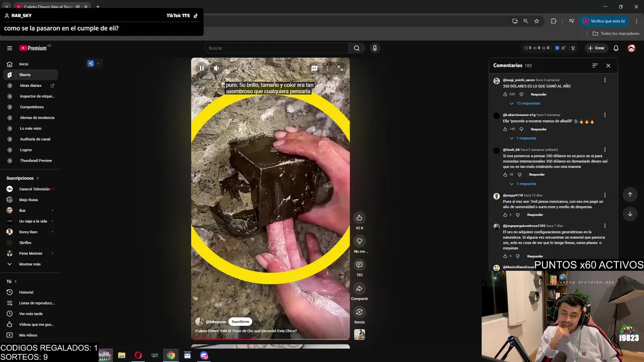Screen dimensions: 644x362
Task: Click the Short's red progress bar
Action: (x=270, y=339)
